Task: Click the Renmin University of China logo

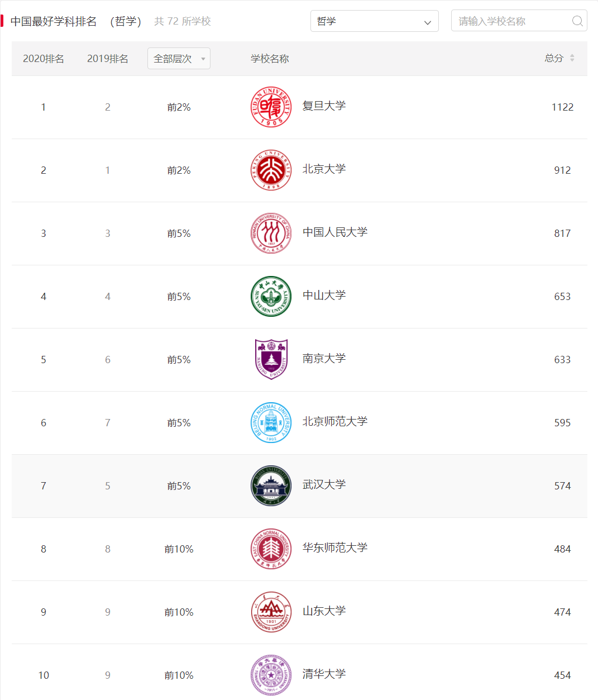Action: [x=271, y=234]
